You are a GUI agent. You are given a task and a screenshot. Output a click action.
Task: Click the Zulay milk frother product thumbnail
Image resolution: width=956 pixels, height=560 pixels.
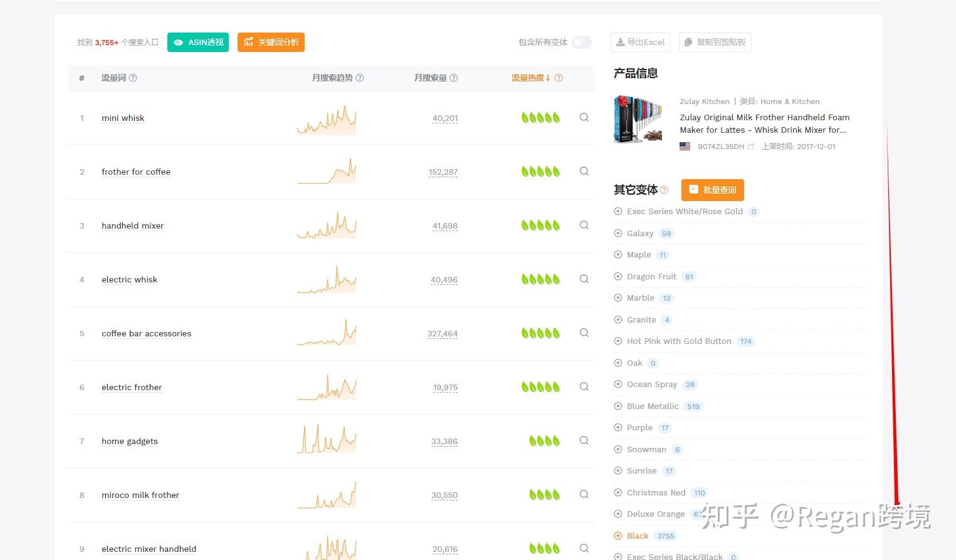[x=638, y=119]
